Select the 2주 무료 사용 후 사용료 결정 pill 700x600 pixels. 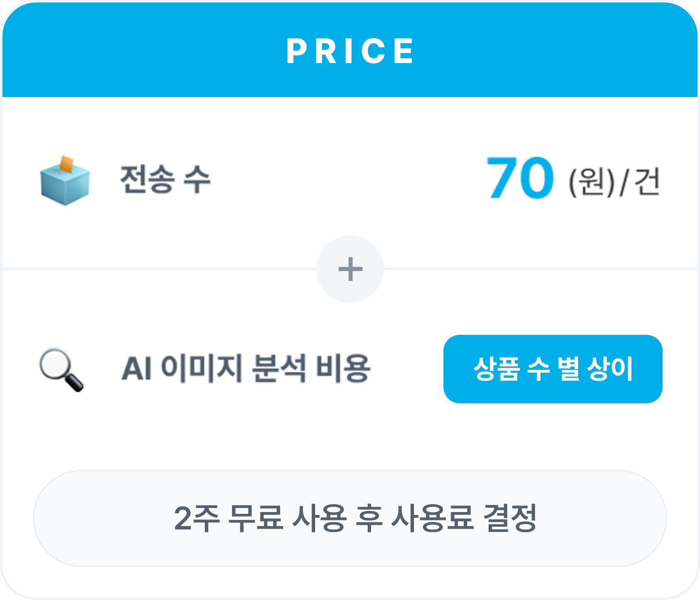(350, 518)
